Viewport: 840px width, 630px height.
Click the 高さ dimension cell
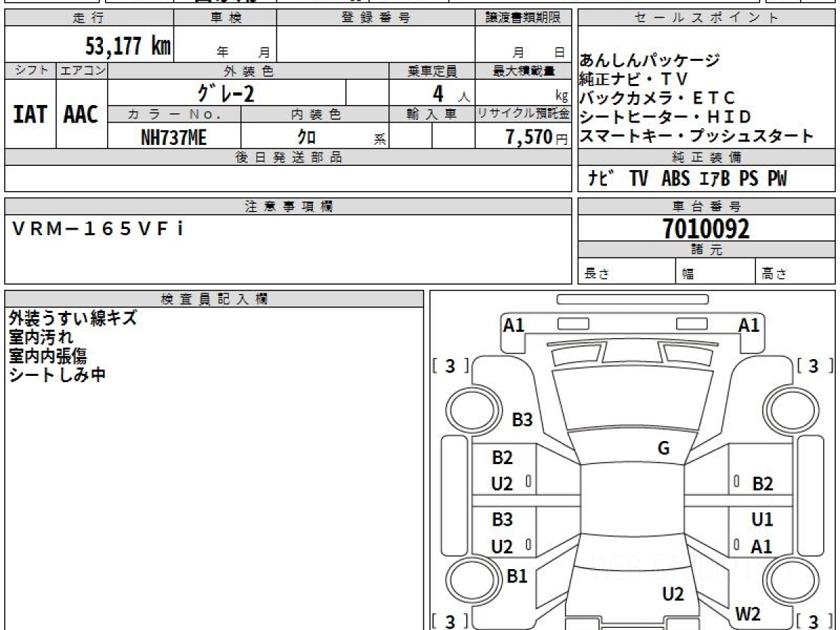click(x=796, y=272)
